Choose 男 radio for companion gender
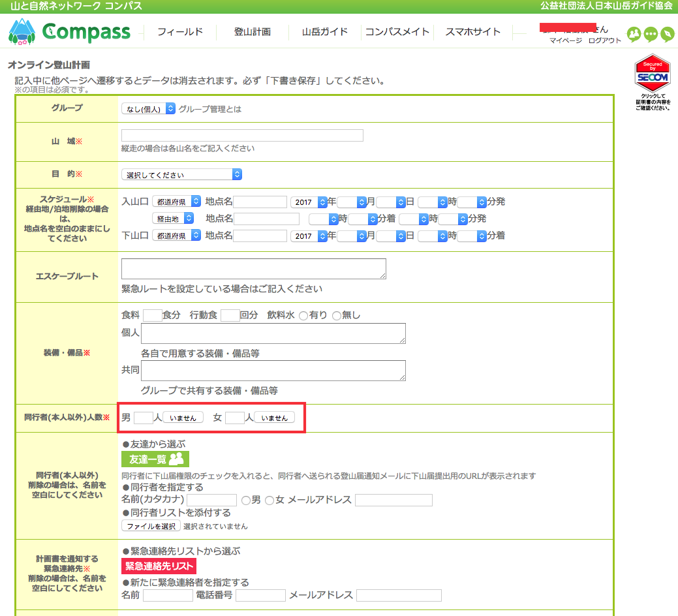Screen dimensions: 678x616 (x=246, y=501)
